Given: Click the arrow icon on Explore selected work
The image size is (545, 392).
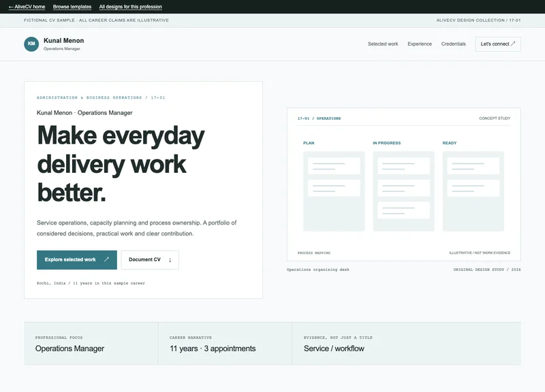Looking at the screenshot, I should click(106, 259).
